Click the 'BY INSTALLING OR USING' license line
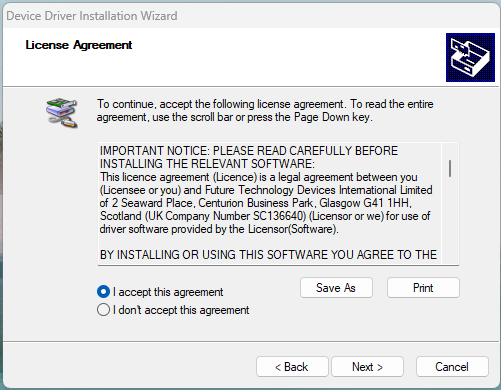Image resolution: width=501 pixels, height=390 pixels. (x=268, y=255)
